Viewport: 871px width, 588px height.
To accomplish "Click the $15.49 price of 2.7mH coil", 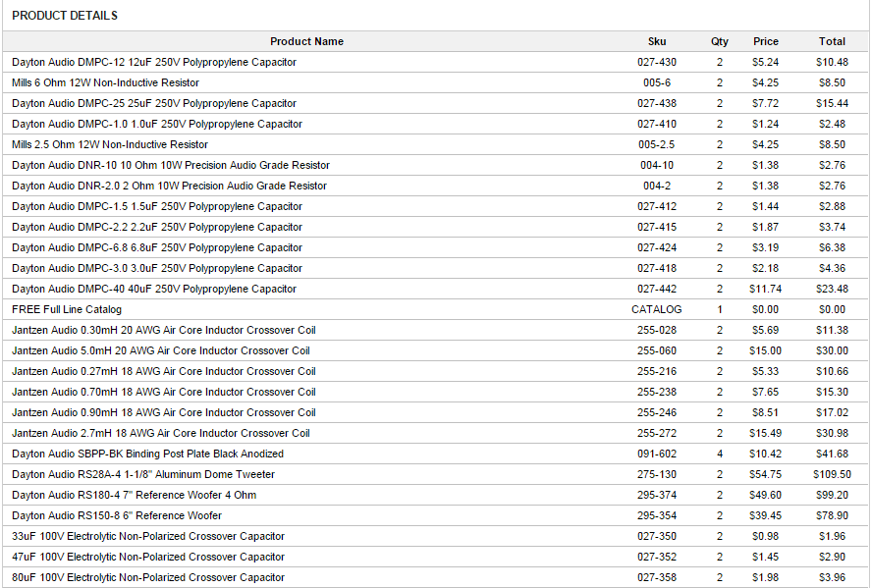I will coord(766,433).
